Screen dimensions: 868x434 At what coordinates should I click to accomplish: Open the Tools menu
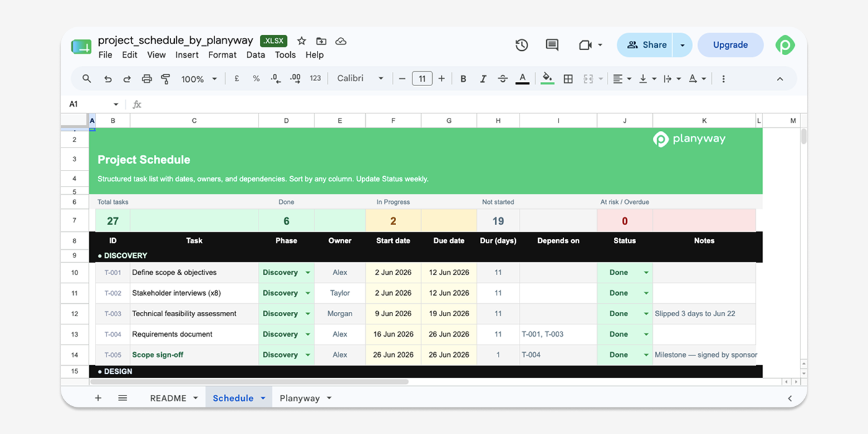(285, 55)
